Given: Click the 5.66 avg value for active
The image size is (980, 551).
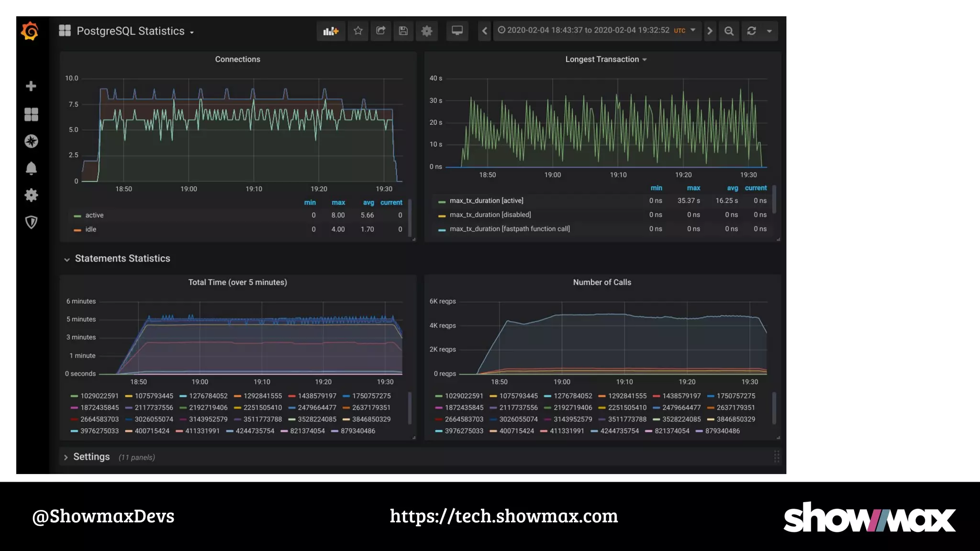Looking at the screenshot, I should pos(367,215).
